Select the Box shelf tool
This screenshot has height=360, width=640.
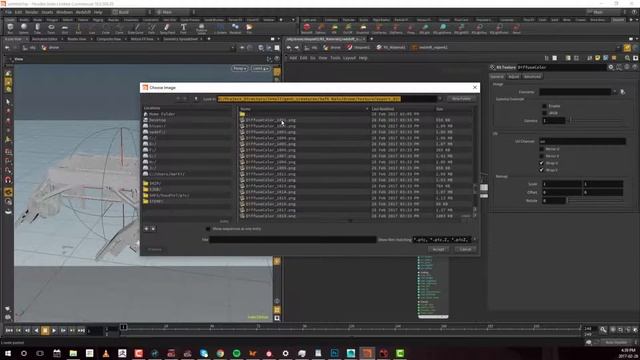[x=10, y=28]
